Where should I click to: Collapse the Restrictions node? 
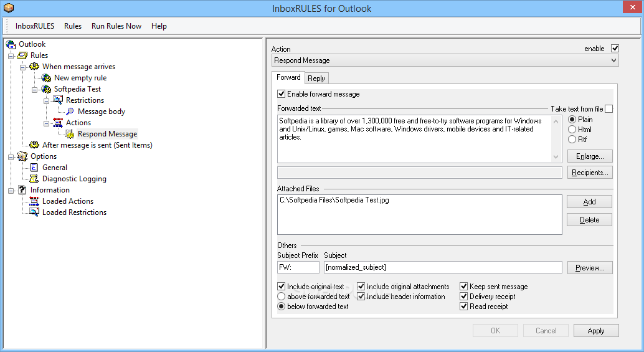tap(47, 101)
